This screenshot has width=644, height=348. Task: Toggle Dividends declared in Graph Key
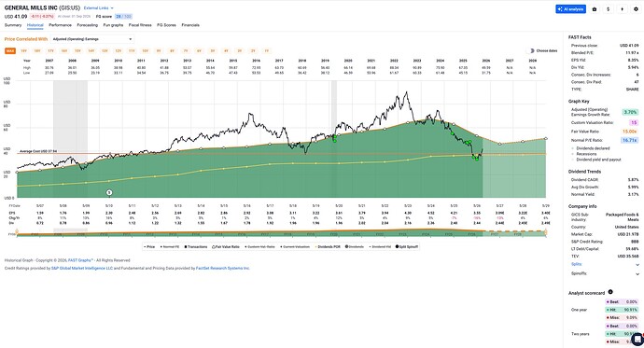pyautogui.click(x=590, y=148)
